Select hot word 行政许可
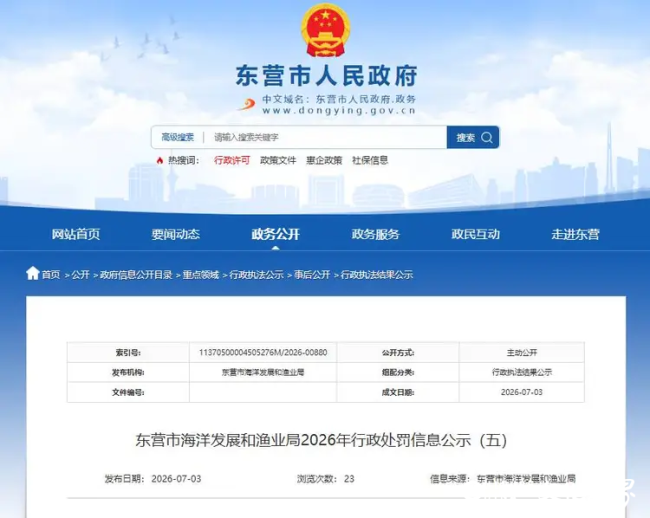This screenshot has width=650, height=518. (x=232, y=160)
